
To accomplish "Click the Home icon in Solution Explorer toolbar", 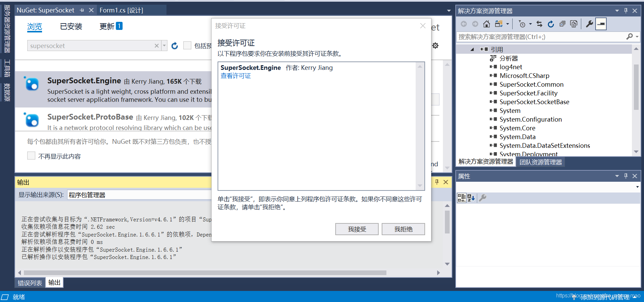I will [x=486, y=24].
